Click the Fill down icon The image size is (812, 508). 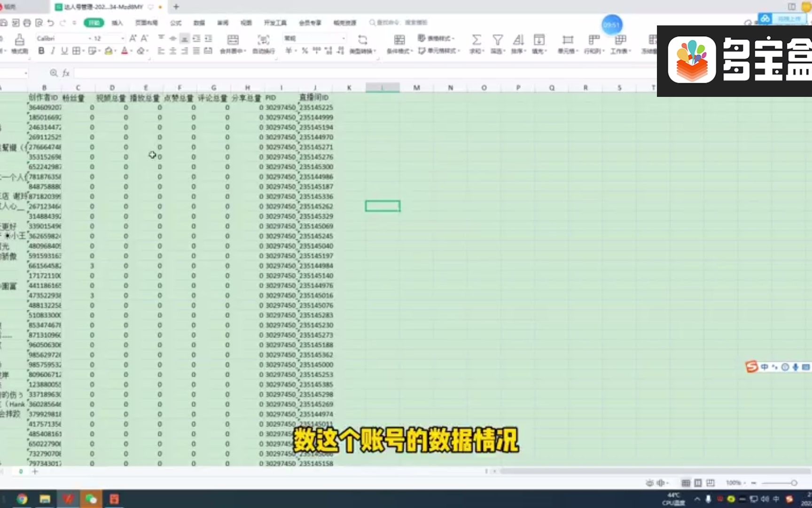tap(539, 40)
